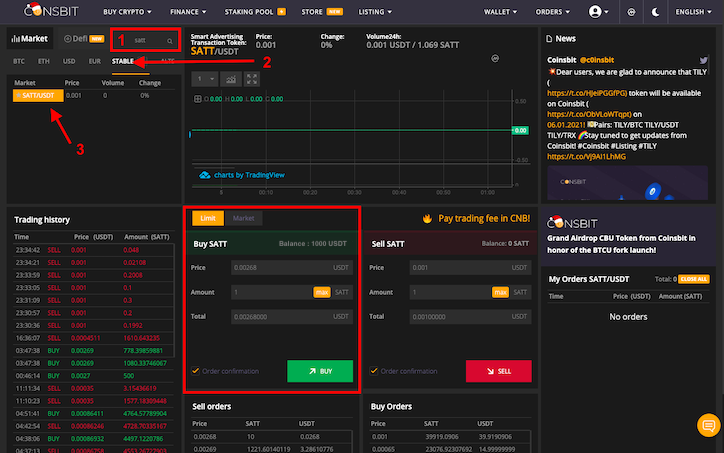Image resolution: width=724 pixels, height=453 pixels.
Task: Click sell order priced 0.00268
Action: tap(271, 436)
